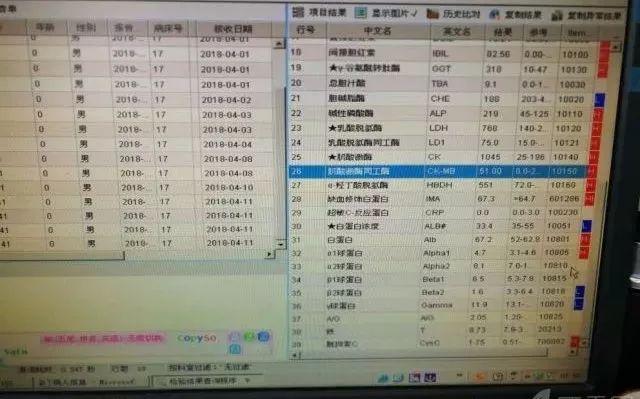Select the ALB# result row
The image size is (640, 399).
tap(436, 226)
